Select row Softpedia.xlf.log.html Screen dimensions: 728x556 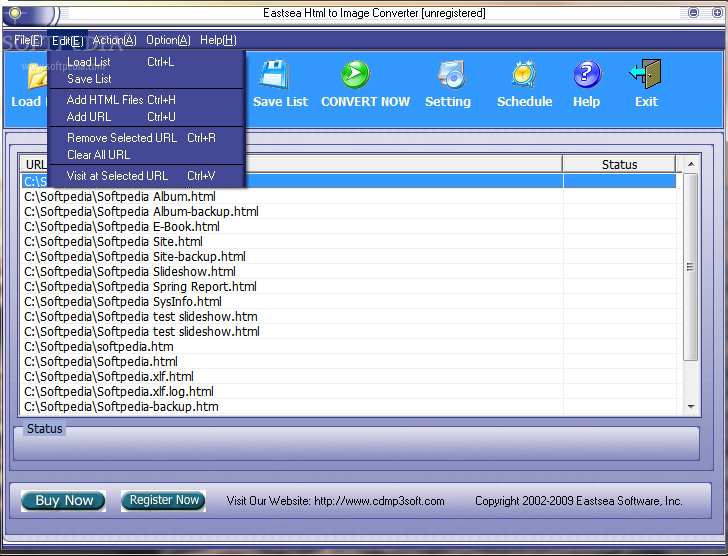point(348,392)
